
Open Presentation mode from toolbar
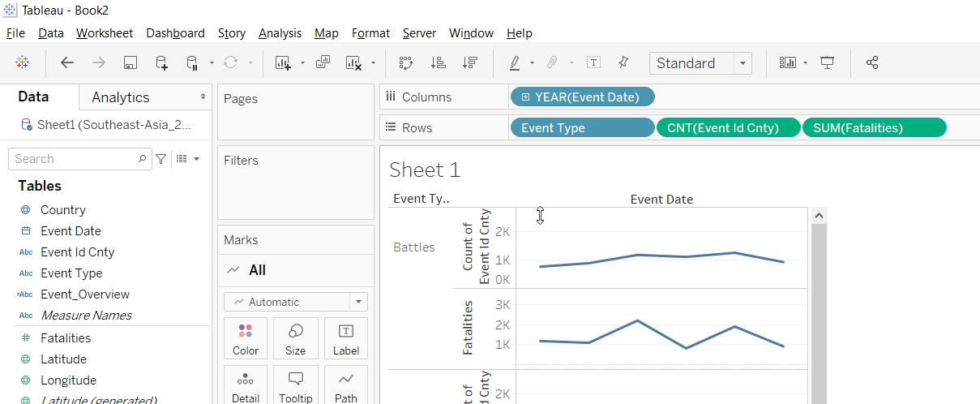coord(827,63)
